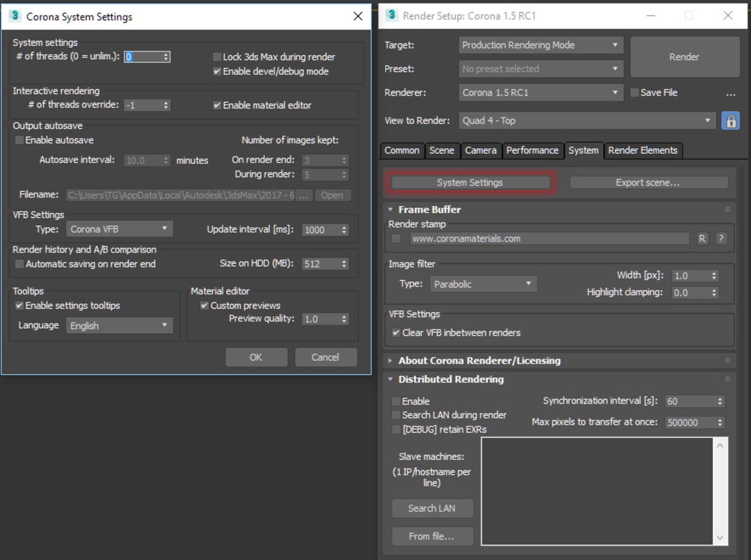Toggle Enable autosave checkbox
Viewport: 751px width, 560px height.
tap(18, 141)
